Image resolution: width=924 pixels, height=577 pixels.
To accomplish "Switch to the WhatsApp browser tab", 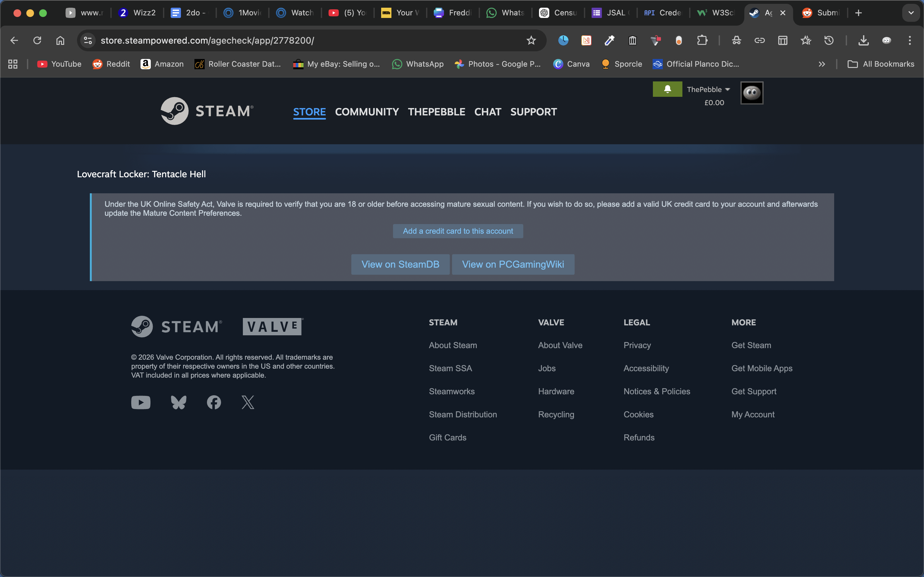I will coord(505,13).
